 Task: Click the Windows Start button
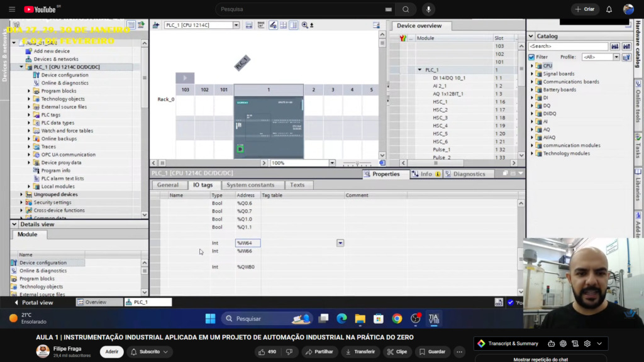(210, 319)
